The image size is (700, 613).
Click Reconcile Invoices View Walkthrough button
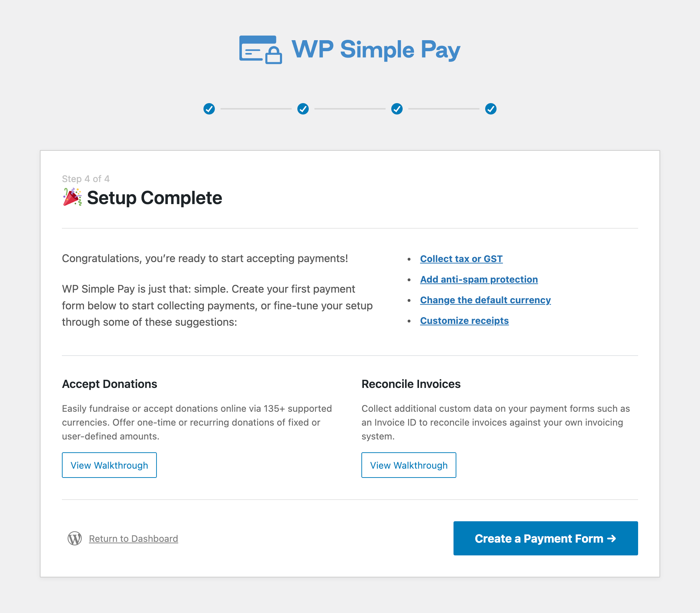pyautogui.click(x=408, y=465)
